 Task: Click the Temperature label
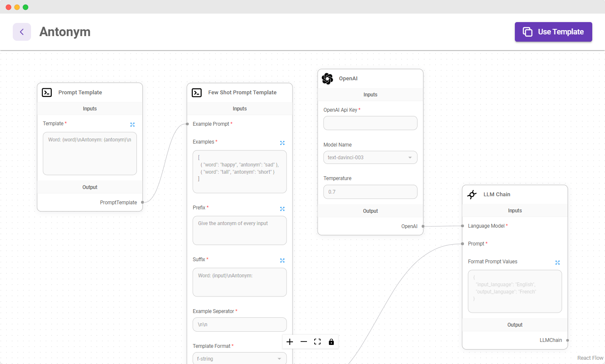338,178
